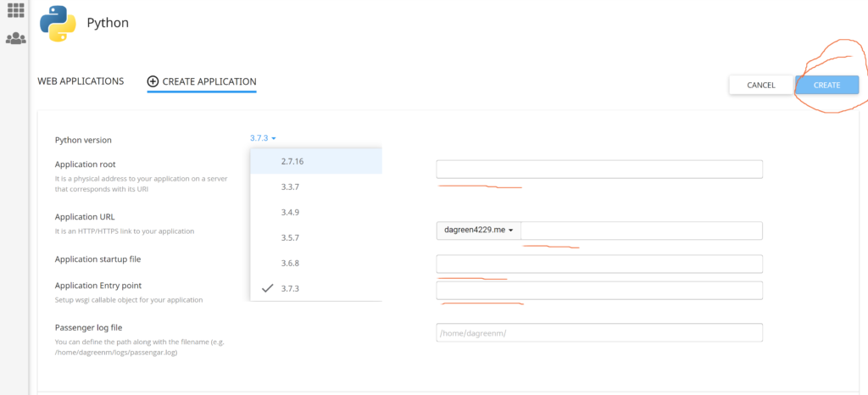Choose Python version 3.5.7
Screen dimensions: 868x395
point(316,238)
